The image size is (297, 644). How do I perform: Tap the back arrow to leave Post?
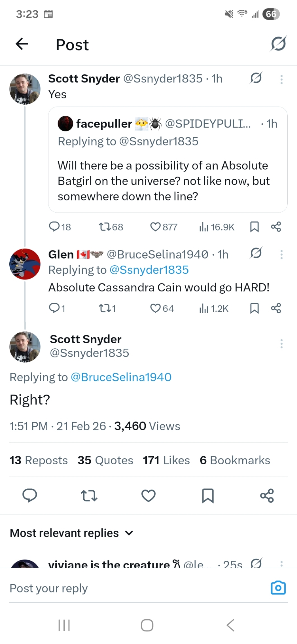(22, 44)
